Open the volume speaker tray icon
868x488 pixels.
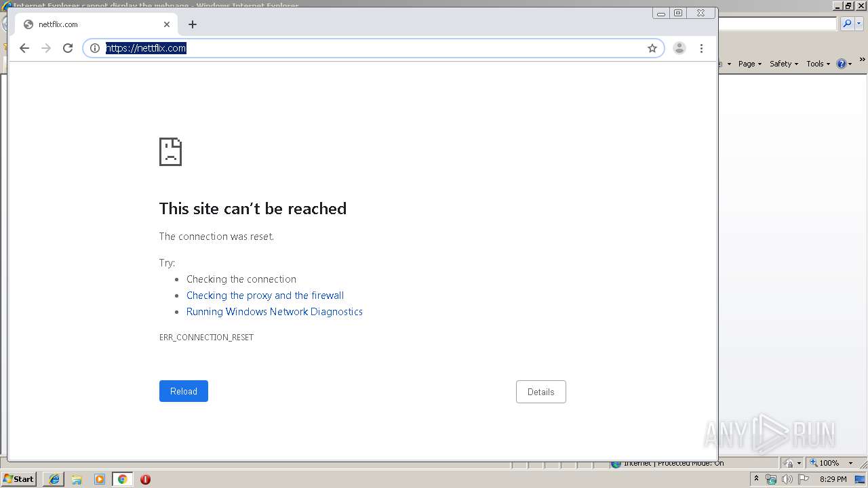[787, 479]
